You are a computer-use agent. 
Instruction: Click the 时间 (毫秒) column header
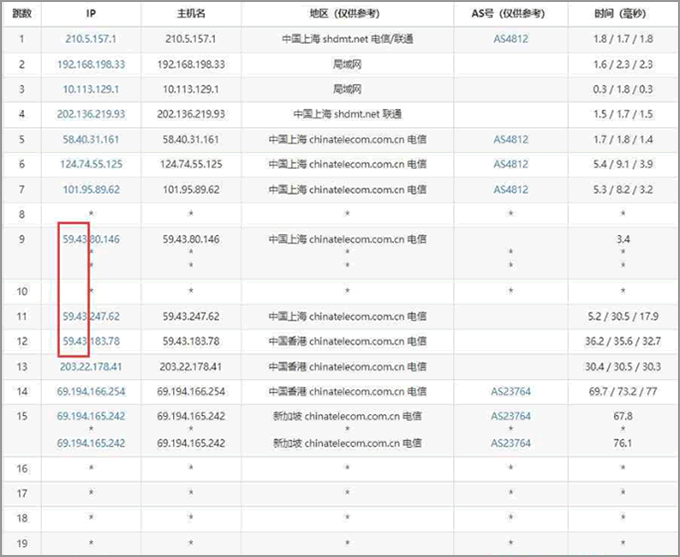tap(623, 14)
